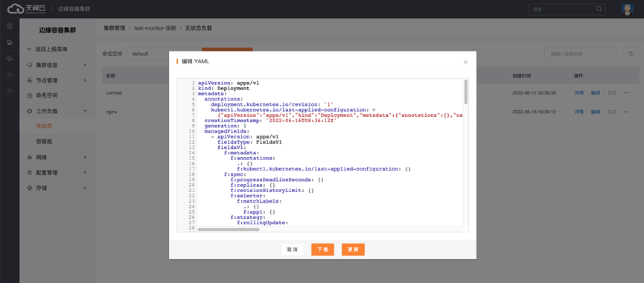Click test-monitor breadcrumb
This screenshot has height=283, width=644.
click(x=155, y=28)
